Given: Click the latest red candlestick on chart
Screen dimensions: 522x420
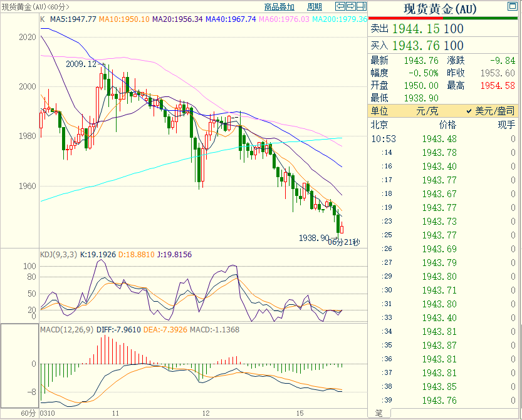Looking at the screenshot, I should tap(342, 228).
